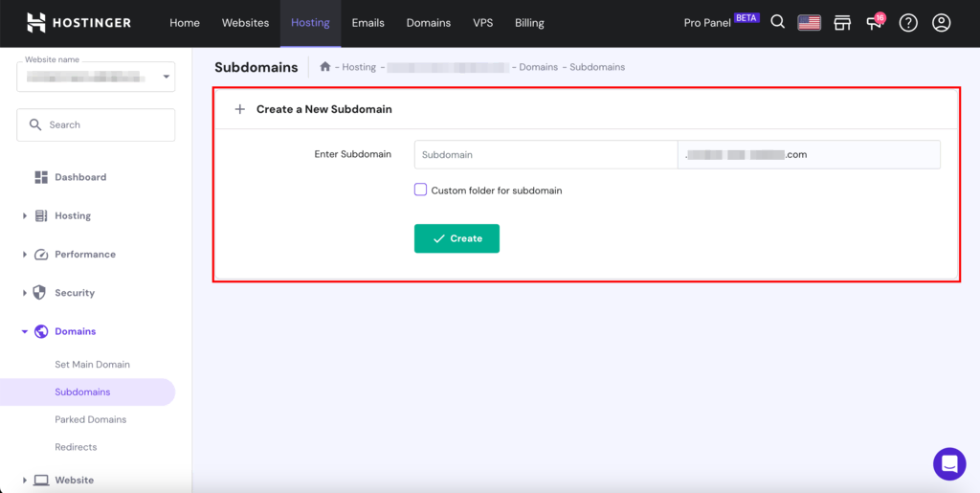Click the Hostinger logo
The height and width of the screenshot is (493, 980).
pos(78,22)
